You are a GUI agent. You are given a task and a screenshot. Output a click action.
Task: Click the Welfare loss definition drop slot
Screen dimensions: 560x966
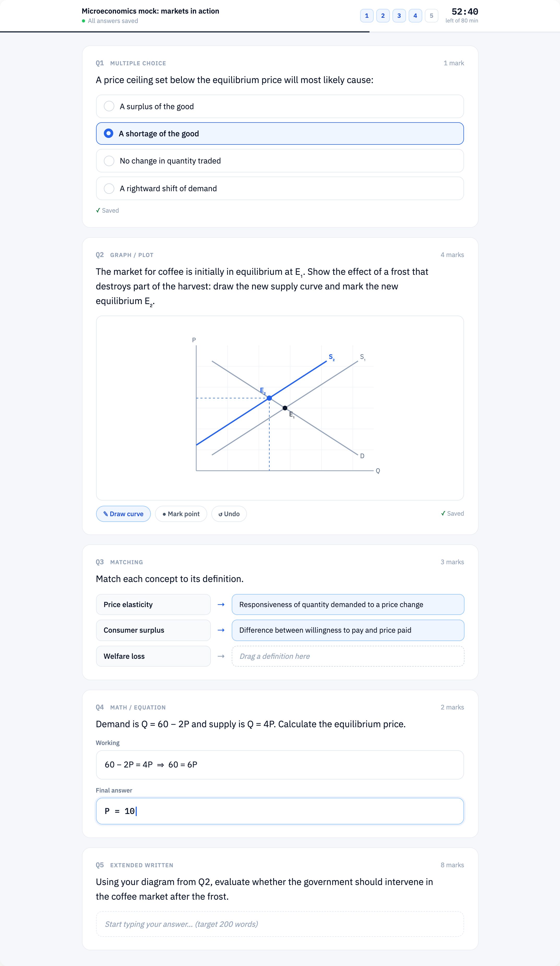coord(348,656)
